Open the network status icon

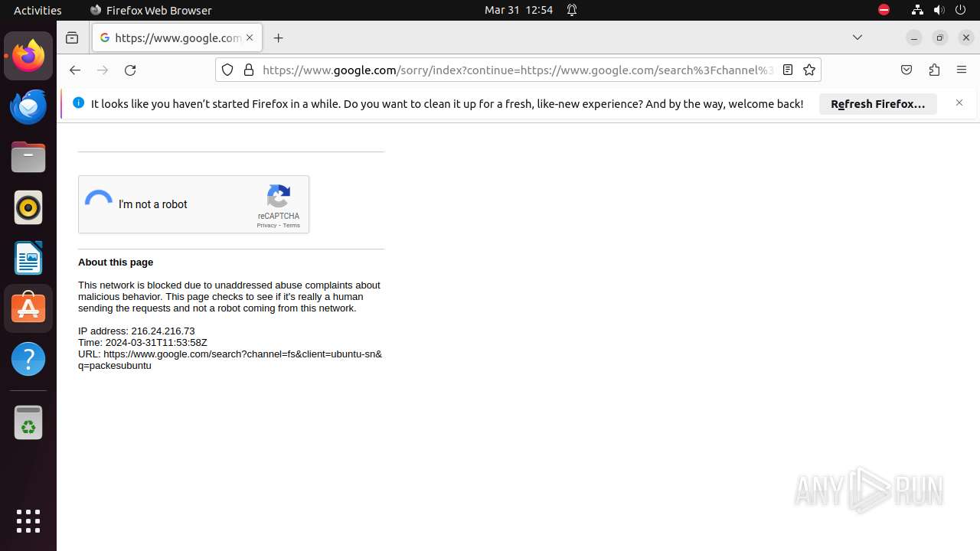tap(917, 10)
